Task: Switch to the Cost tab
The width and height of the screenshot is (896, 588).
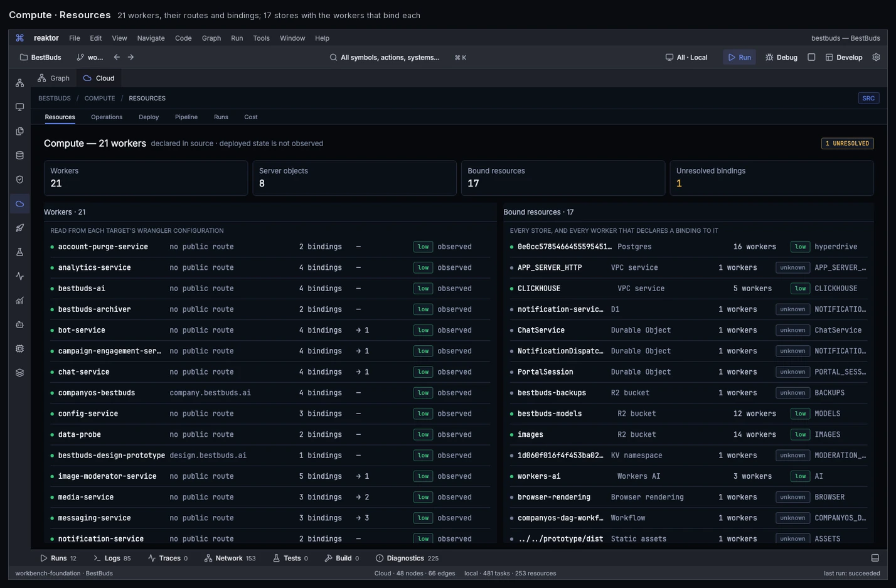Action: coord(251,117)
